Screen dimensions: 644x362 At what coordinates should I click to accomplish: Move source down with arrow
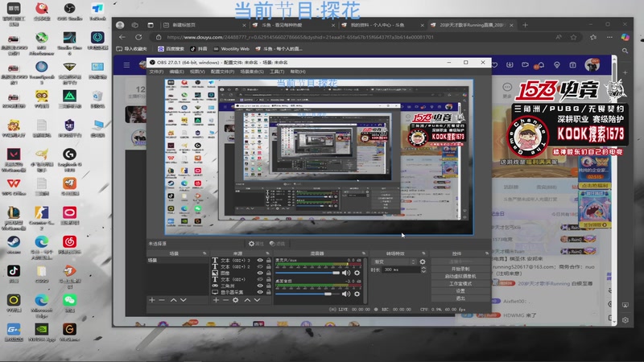257,300
